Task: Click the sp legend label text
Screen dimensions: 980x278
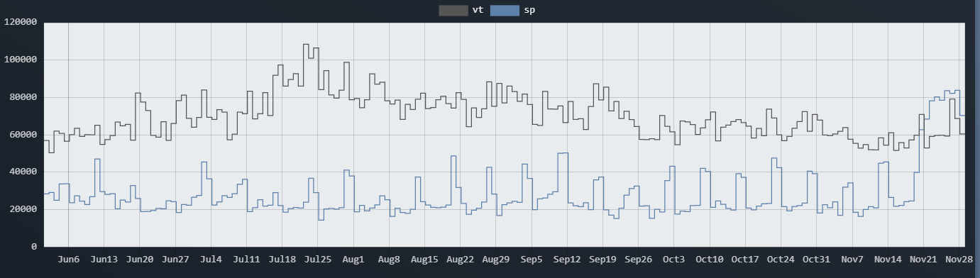Action: [x=529, y=10]
